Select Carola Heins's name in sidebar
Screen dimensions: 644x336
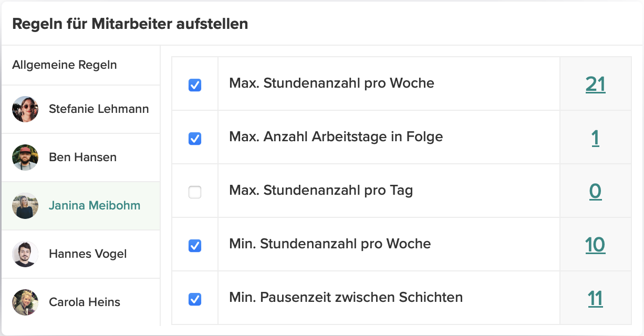[85, 302]
